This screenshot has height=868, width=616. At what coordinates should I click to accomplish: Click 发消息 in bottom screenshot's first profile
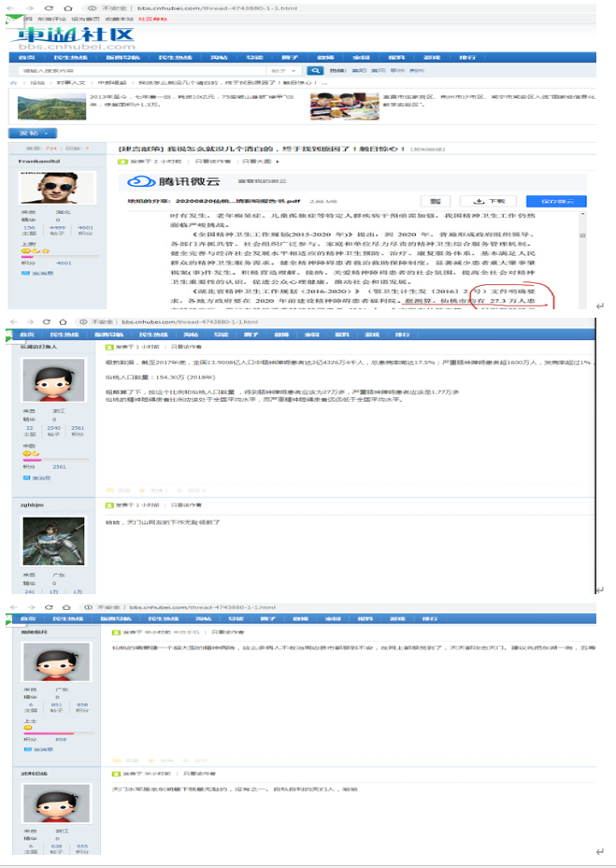pos(38,749)
